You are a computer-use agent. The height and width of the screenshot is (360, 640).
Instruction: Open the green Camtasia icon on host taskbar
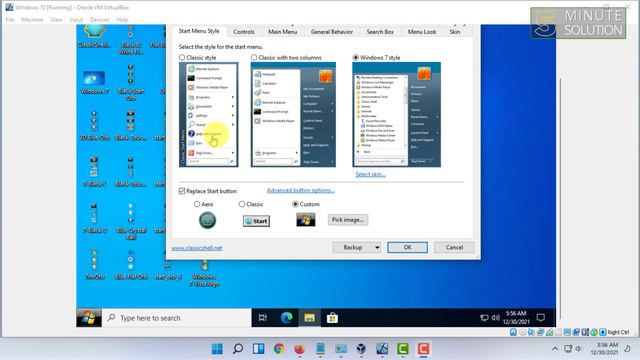pyautogui.click(x=402, y=349)
